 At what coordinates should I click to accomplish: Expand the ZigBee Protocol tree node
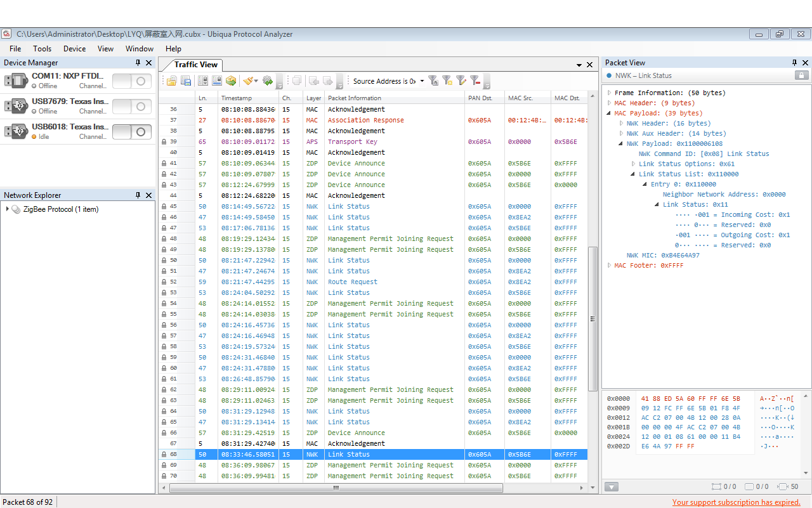pos(7,209)
